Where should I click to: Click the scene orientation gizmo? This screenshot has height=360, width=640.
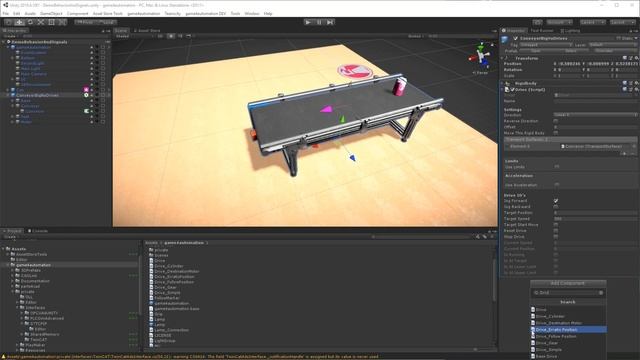pos(482,56)
